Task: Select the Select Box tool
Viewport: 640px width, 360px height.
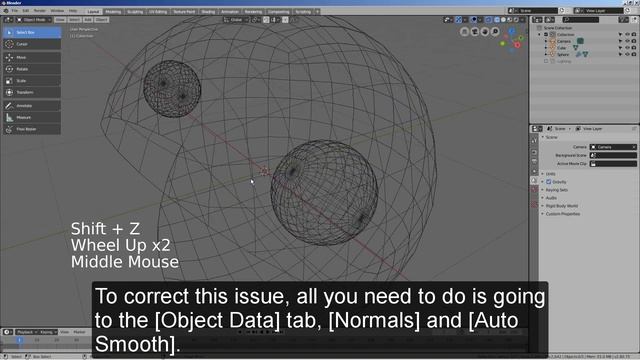Action: coord(32,32)
